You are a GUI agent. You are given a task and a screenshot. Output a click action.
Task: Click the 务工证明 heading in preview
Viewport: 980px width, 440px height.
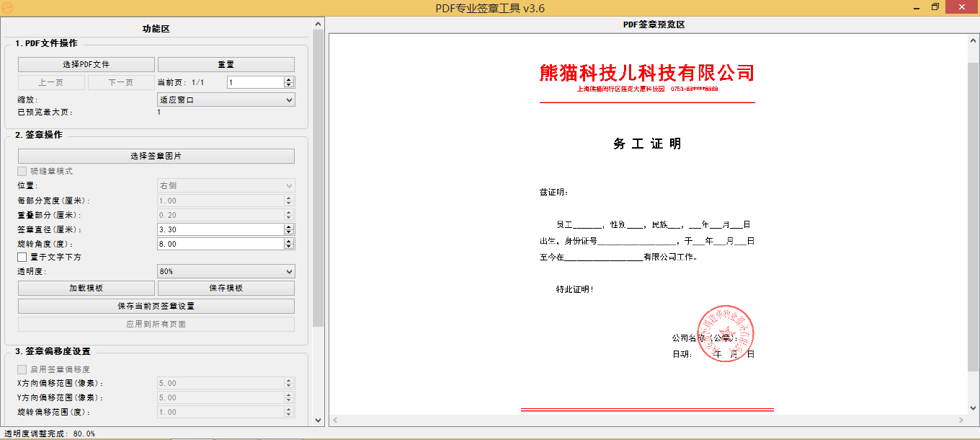pos(647,144)
